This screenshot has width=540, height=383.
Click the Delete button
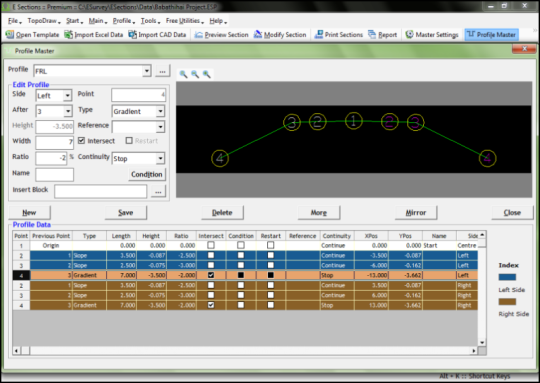[x=222, y=213]
